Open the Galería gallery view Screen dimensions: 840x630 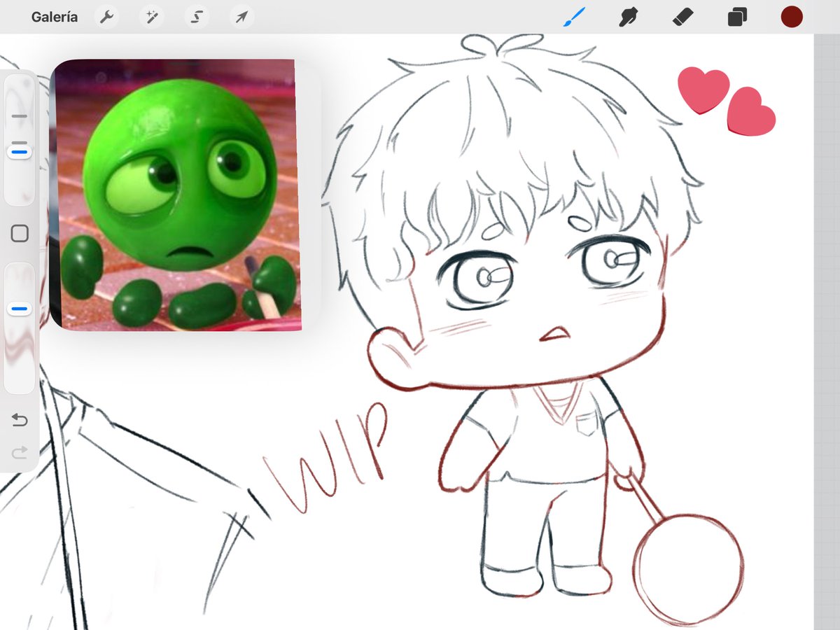[55, 17]
